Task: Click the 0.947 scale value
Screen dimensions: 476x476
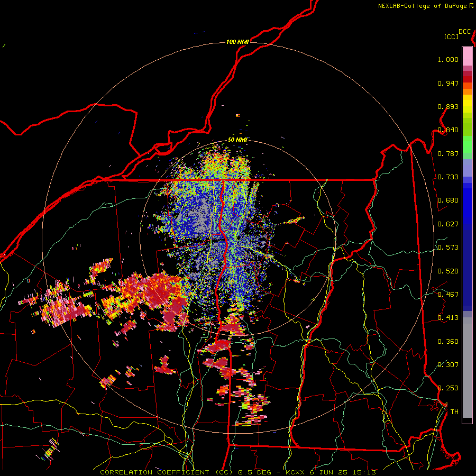Action: click(448, 83)
